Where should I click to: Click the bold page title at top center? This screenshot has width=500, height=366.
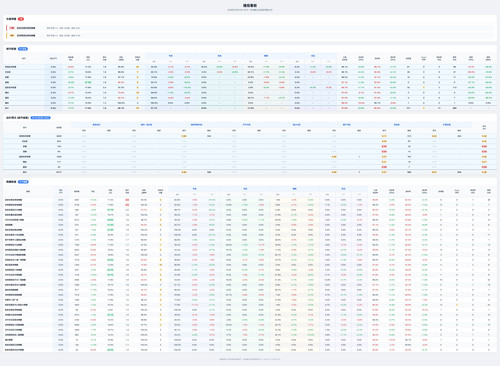[250, 6]
